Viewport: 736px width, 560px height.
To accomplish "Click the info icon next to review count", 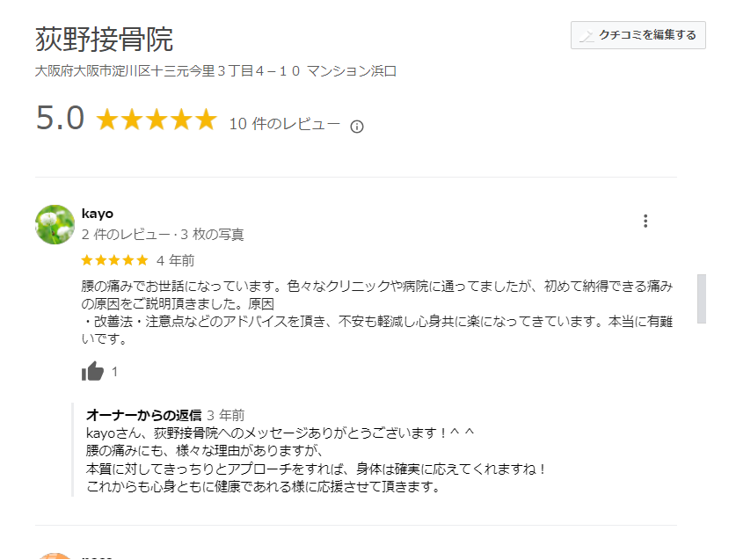I will [x=355, y=125].
